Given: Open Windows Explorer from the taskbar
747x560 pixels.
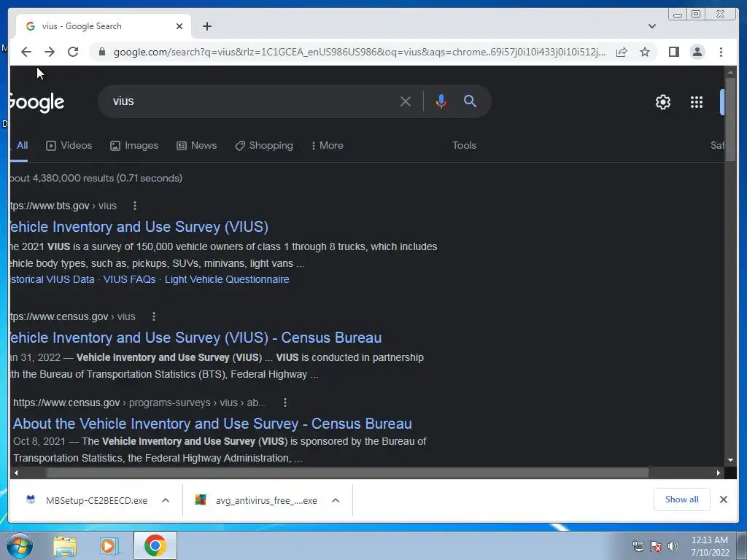Looking at the screenshot, I should (65, 545).
